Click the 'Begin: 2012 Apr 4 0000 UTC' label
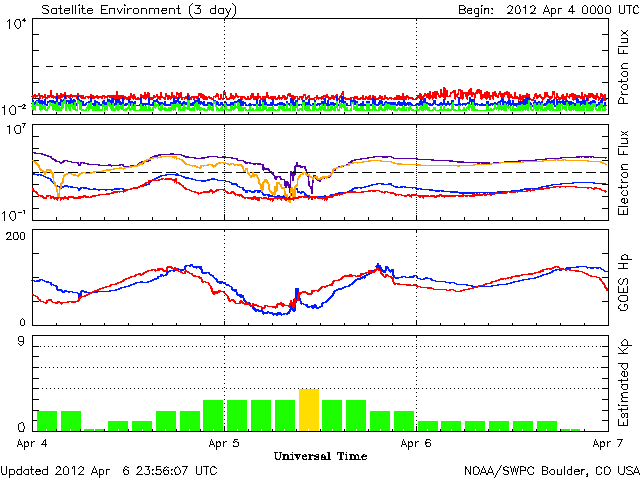The height and width of the screenshot is (480, 640). (x=549, y=10)
